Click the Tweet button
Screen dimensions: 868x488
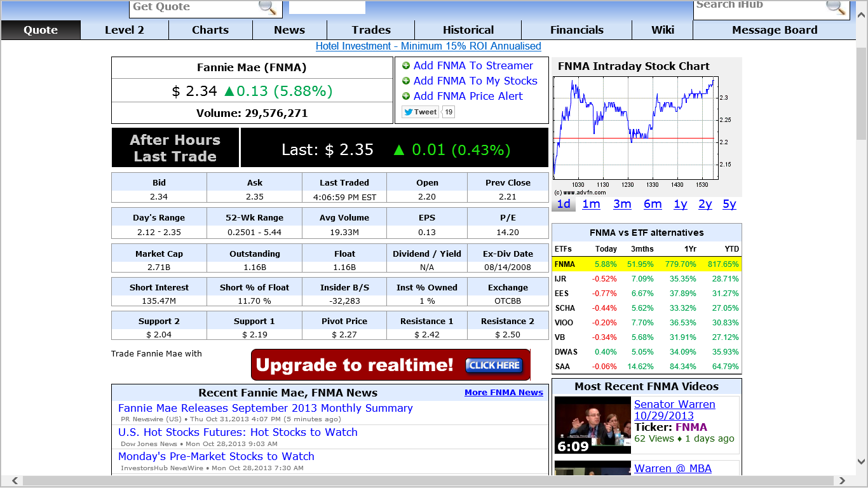(x=421, y=112)
